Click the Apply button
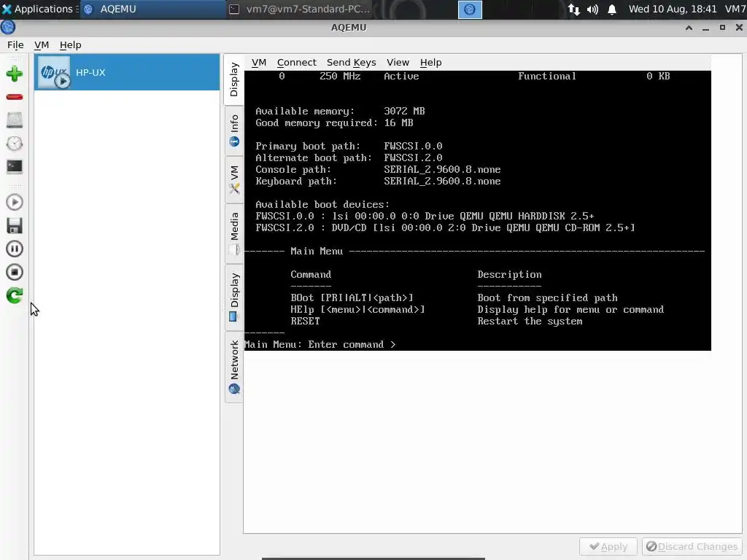This screenshot has width=747, height=560. [x=608, y=547]
